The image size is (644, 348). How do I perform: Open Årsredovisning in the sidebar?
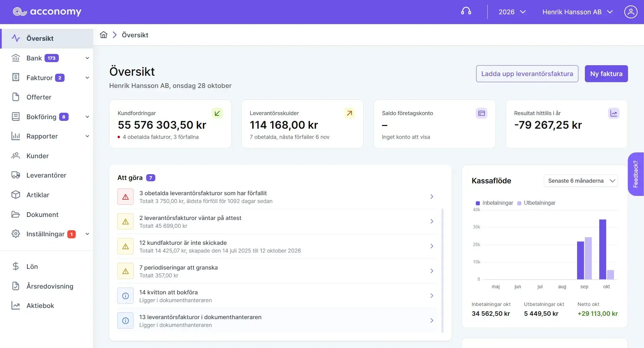[47, 286]
